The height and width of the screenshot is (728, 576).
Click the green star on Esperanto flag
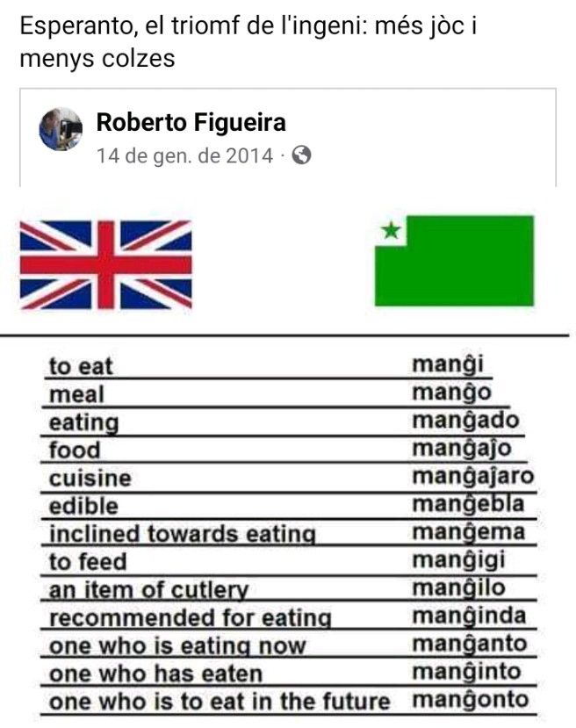click(x=391, y=231)
